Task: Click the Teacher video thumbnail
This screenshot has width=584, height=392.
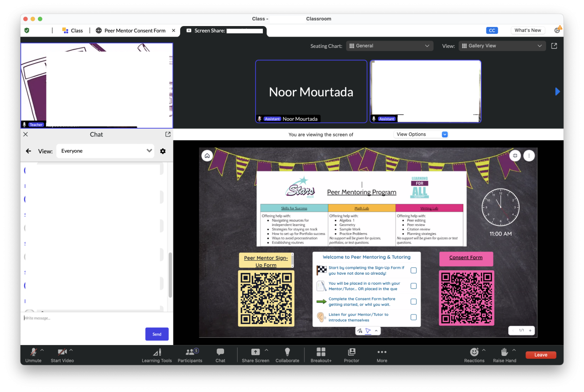Action: tap(97, 86)
